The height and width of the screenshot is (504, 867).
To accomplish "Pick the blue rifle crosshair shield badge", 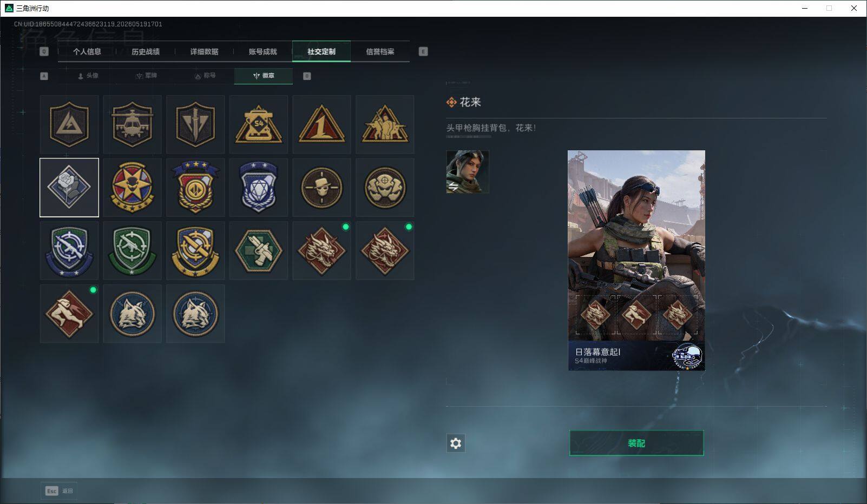I will point(69,250).
